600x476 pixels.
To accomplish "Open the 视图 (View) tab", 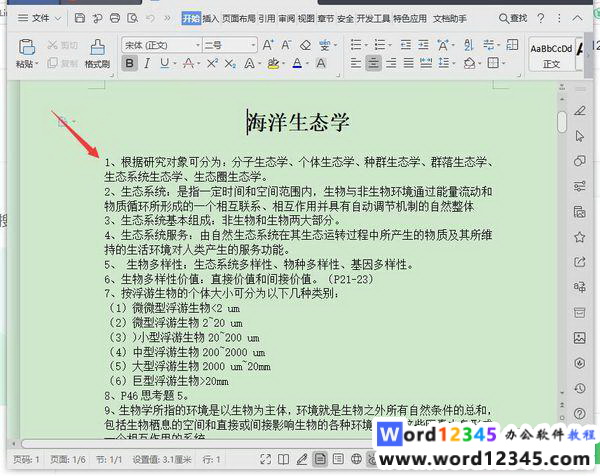I will [306, 18].
